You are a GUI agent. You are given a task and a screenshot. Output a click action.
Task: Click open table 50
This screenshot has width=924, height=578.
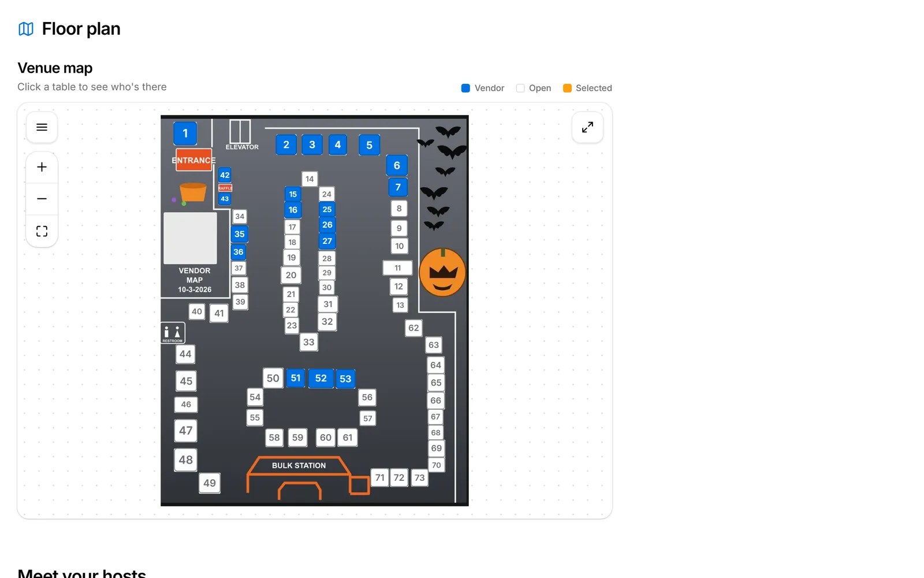pos(273,378)
